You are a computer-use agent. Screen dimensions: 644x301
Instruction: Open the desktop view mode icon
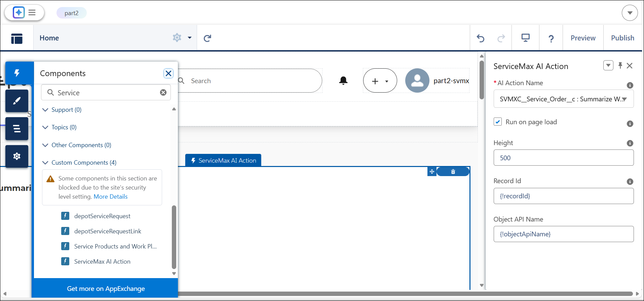(x=525, y=38)
